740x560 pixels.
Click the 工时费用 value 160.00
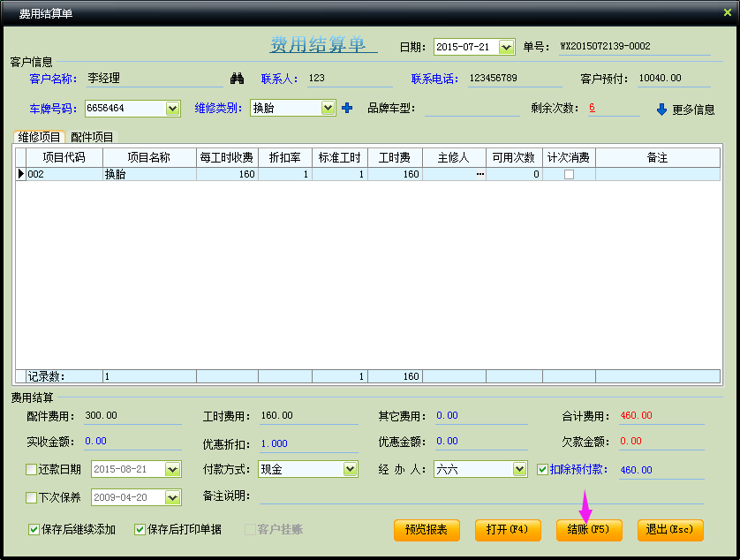277,415
